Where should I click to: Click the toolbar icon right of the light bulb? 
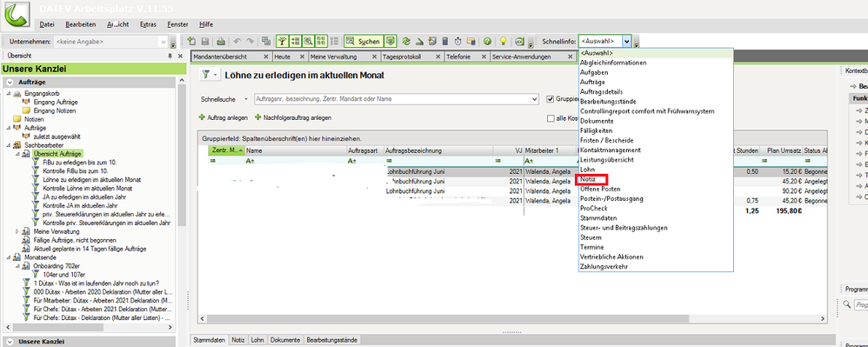tap(519, 42)
